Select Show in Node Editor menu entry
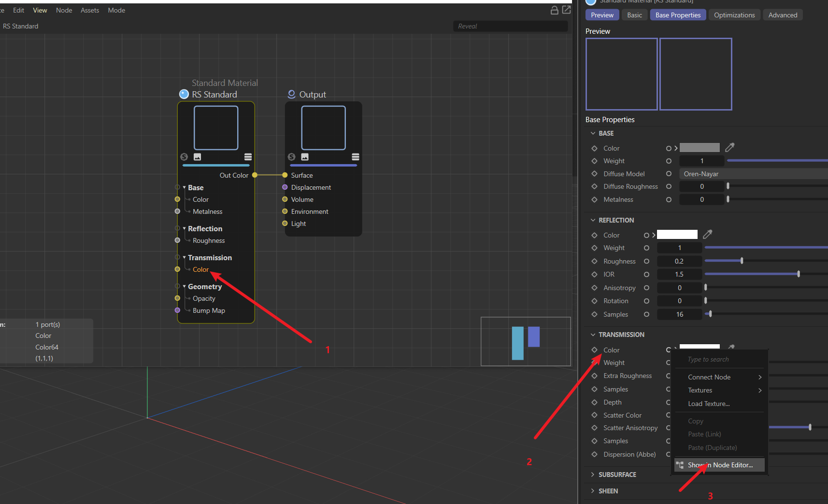This screenshot has height=504, width=828. (719, 465)
